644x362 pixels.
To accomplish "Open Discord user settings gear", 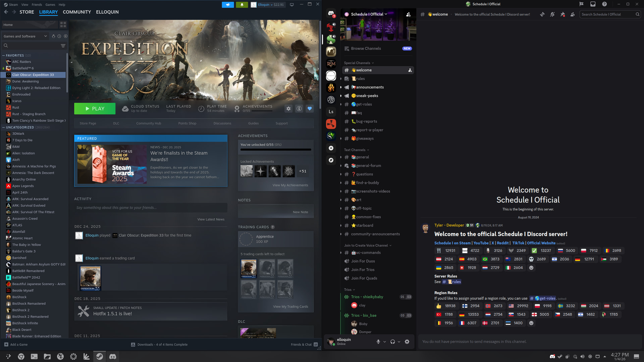I will (x=407, y=342).
